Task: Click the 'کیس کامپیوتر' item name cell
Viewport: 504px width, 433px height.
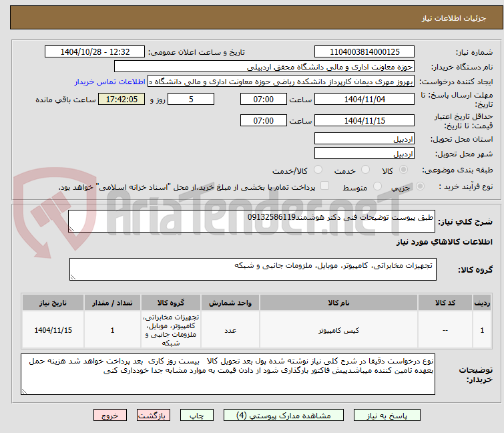Action: click(x=338, y=330)
